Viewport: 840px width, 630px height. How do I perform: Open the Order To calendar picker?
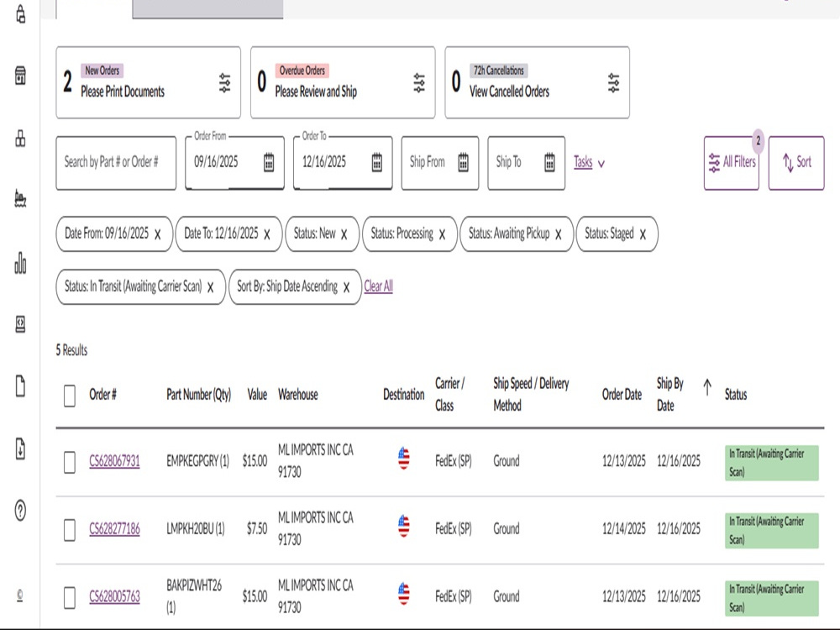pyautogui.click(x=377, y=162)
